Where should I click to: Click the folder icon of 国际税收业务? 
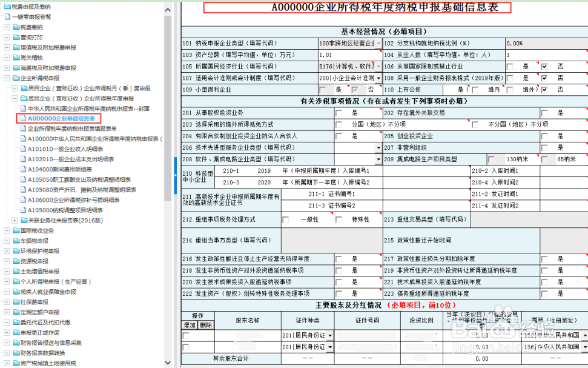pyautogui.click(x=16, y=230)
